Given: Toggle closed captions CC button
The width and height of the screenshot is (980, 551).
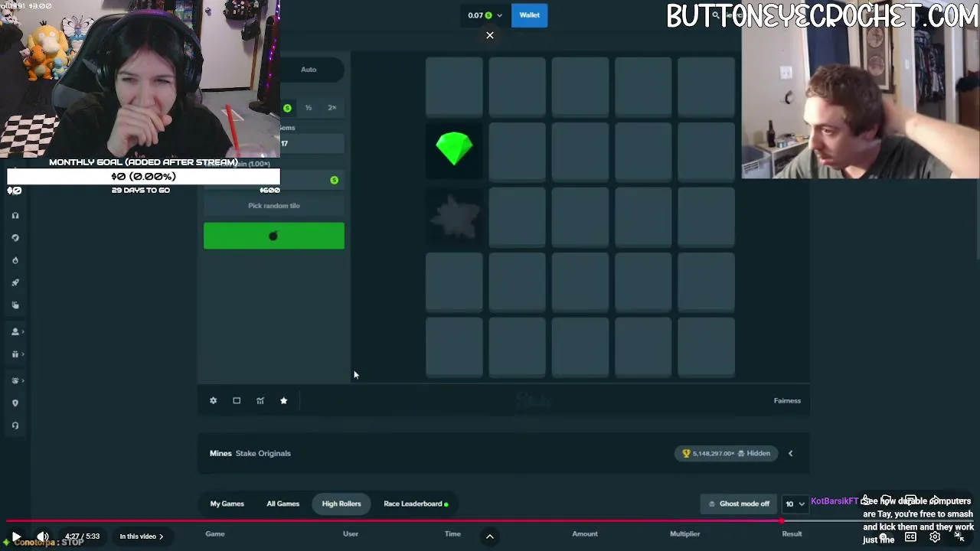Looking at the screenshot, I should click(910, 537).
